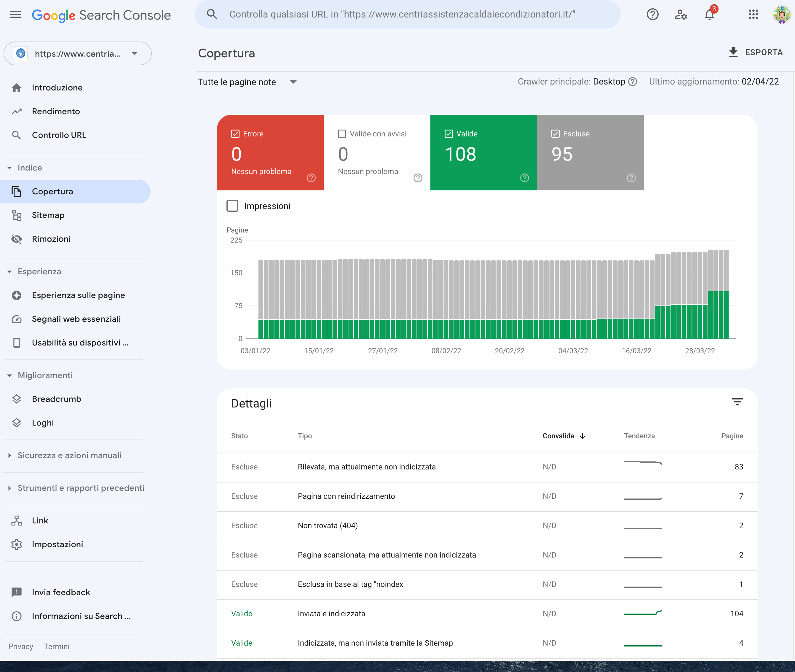This screenshot has width=795, height=672.
Task: Sort by the Convalida column
Action: (564, 436)
